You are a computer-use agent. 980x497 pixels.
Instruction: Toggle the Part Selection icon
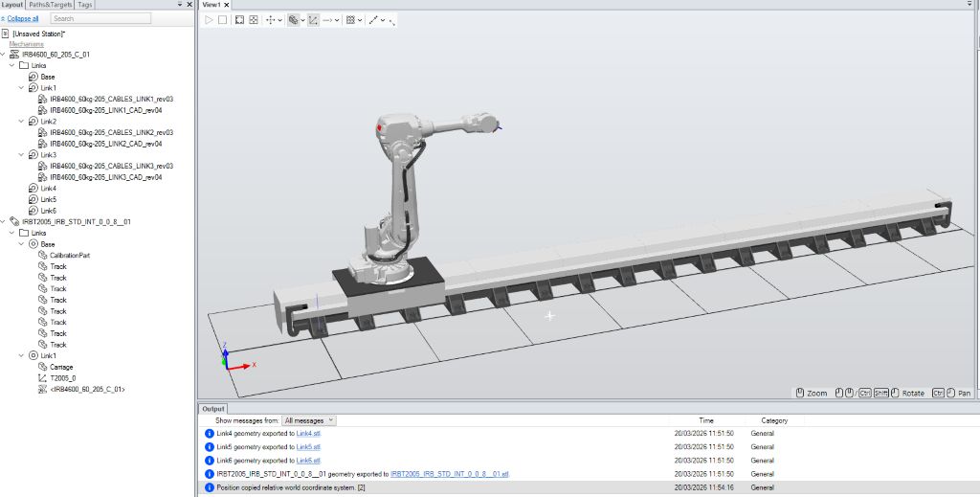pyautogui.click(x=293, y=20)
